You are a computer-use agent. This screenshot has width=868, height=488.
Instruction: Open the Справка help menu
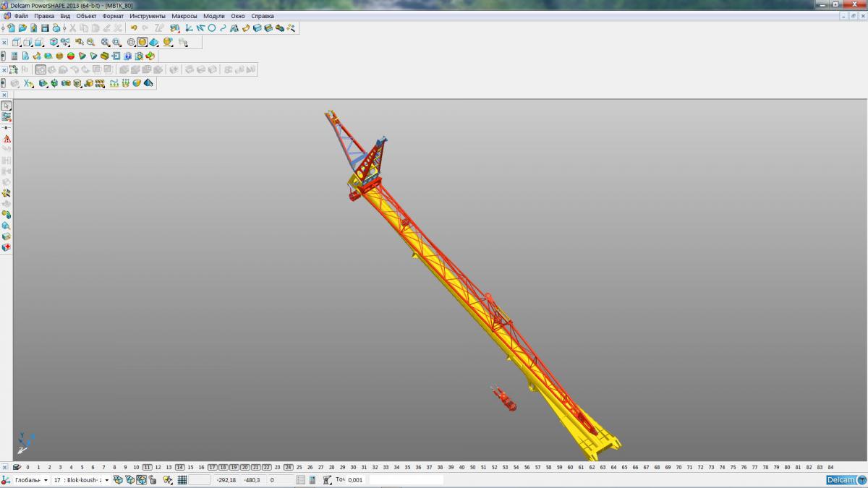[x=263, y=16]
